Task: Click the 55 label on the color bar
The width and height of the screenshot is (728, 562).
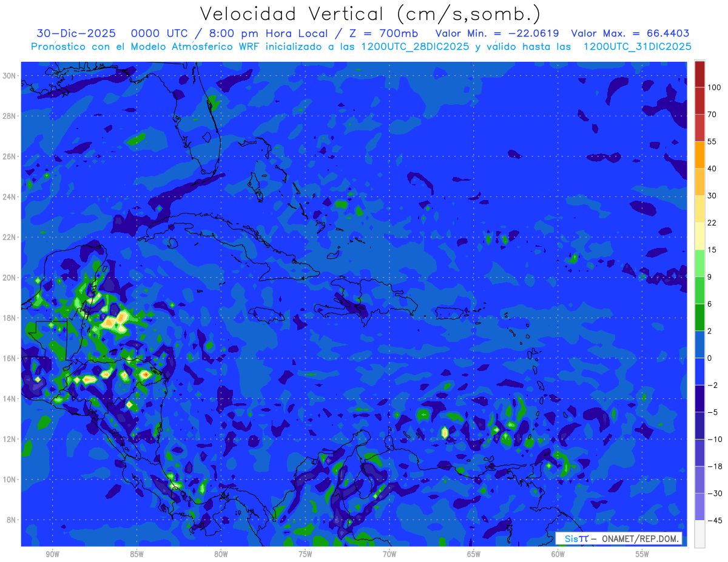Action: 712,141
